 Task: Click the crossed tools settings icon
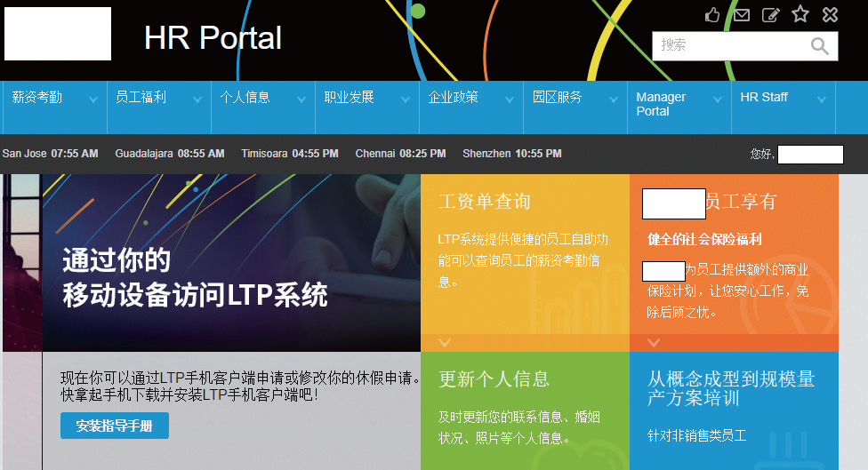click(x=830, y=14)
